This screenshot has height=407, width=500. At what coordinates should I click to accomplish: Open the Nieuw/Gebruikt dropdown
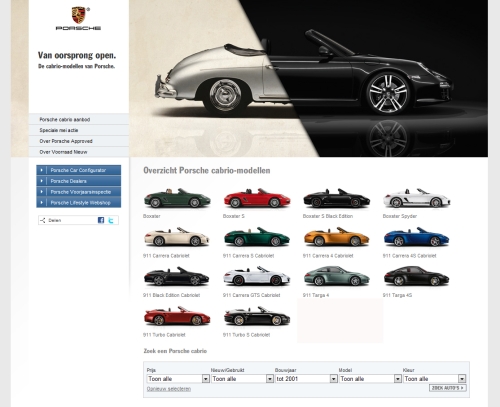pyautogui.click(x=242, y=379)
